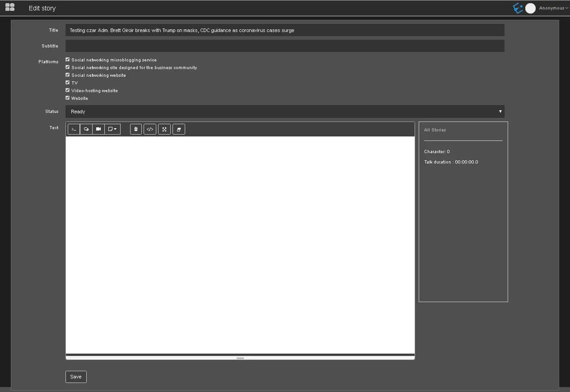Open the dashboard grid icon top-left
This screenshot has height=392, width=570.
pyautogui.click(x=10, y=7)
